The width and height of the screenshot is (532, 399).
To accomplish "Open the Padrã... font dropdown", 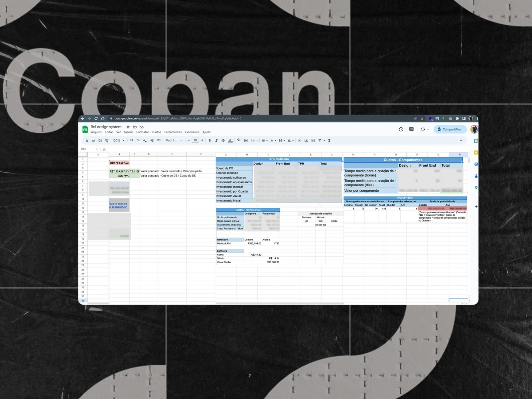I will pyautogui.click(x=174, y=141).
